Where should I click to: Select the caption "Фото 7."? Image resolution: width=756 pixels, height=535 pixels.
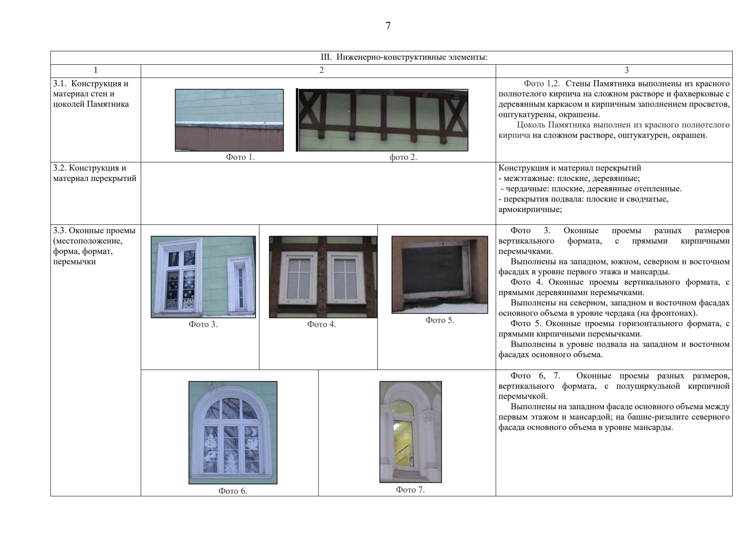coord(410,490)
